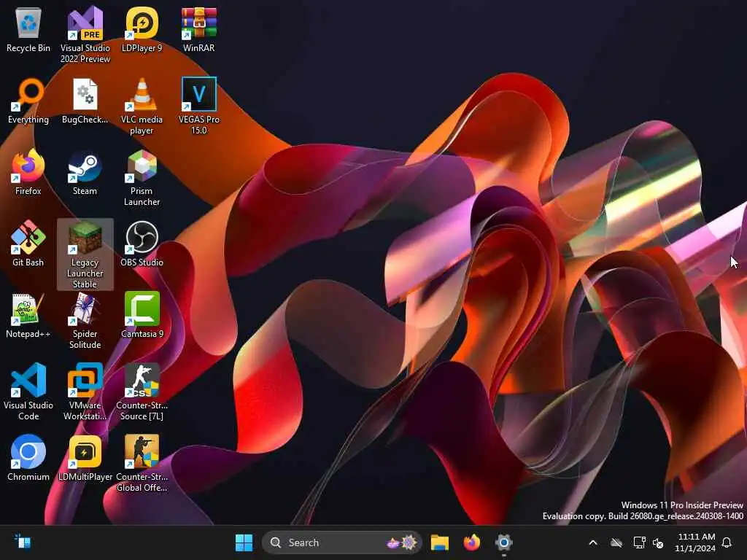The height and width of the screenshot is (560, 747).
Task: Select the Visual Studio Code shortcut
Action: 28,392
